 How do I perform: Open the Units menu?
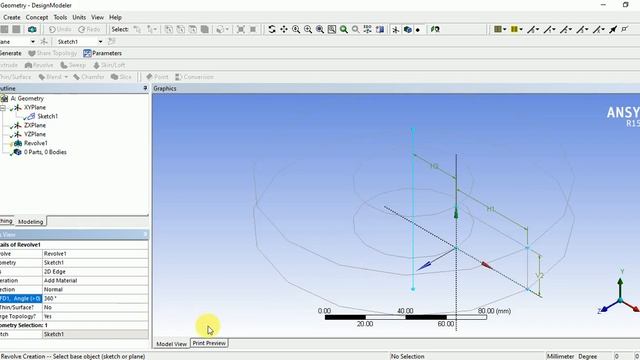79,17
